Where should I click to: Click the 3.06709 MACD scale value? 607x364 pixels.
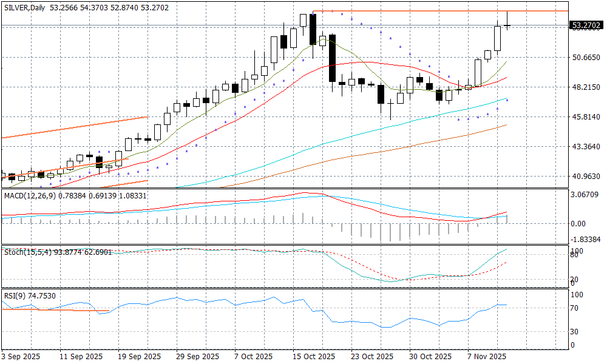tap(586, 195)
